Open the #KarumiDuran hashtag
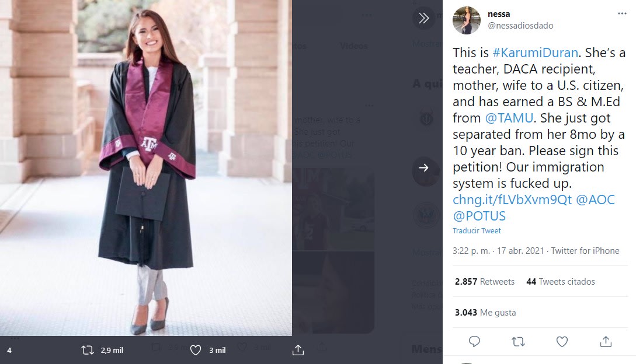The height and width of the screenshot is (364, 636). click(x=533, y=52)
